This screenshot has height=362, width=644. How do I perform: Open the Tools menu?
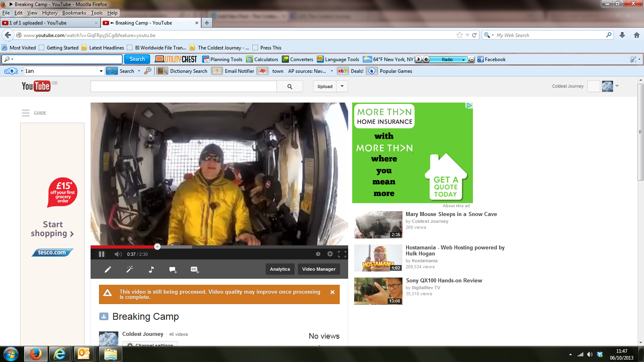97,13
